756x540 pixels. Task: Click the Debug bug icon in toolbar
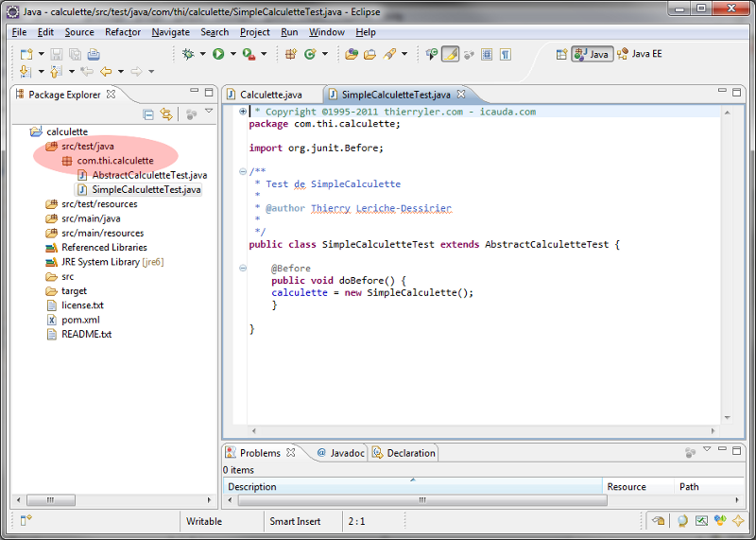tap(188, 54)
